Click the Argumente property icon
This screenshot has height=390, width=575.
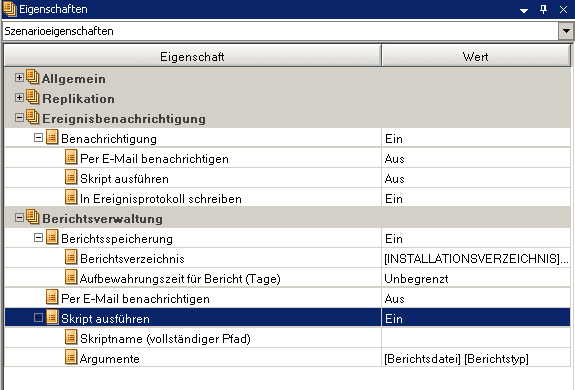[x=71, y=357]
